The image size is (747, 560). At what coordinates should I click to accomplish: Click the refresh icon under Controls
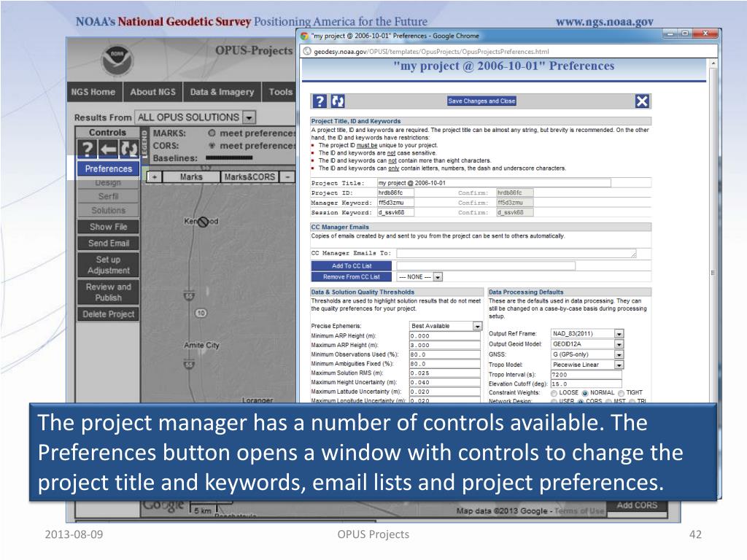click(x=129, y=149)
